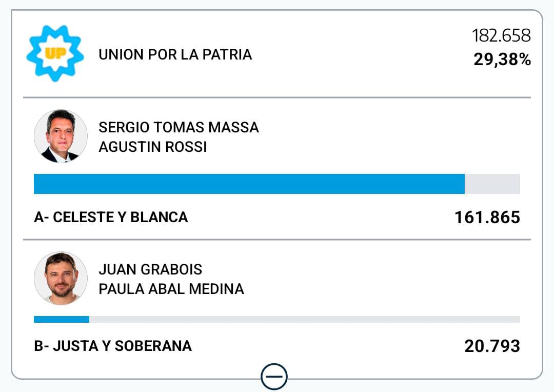Click the total vote count 182.658
The width and height of the screenshot is (554, 392).
coord(501,36)
